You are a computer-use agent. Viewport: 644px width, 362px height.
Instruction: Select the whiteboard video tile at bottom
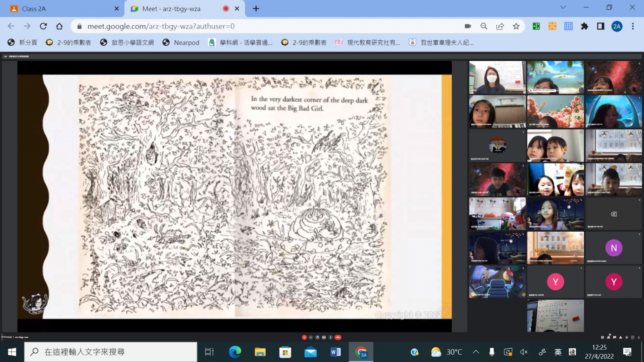(555, 316)
